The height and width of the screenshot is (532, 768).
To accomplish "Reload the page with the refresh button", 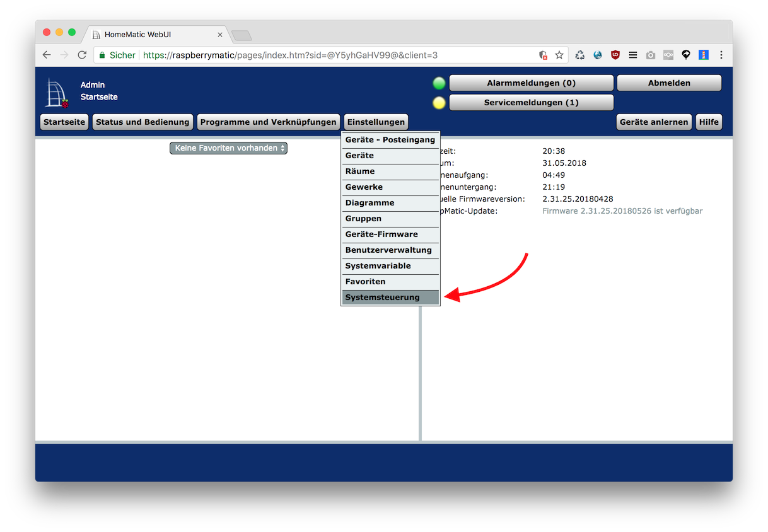I will tap(82, 55).
